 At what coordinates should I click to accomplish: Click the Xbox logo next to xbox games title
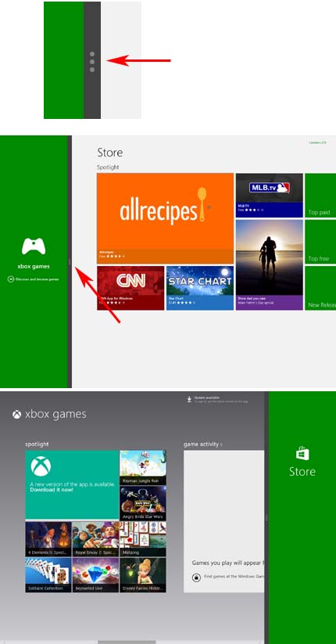[x=17, y=415]
